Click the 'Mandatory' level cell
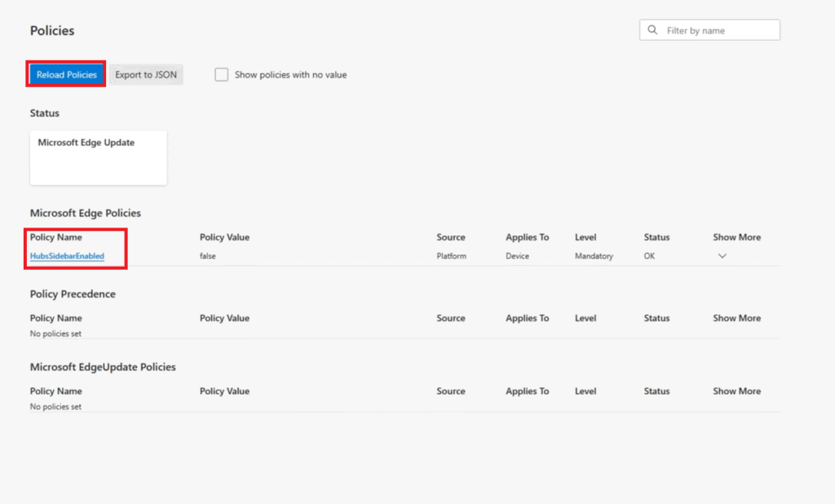 (594, 256)
